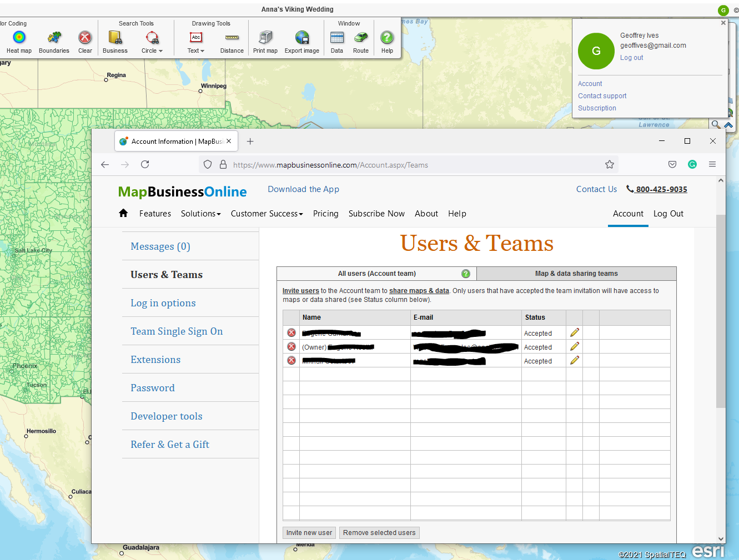Open the Data window
The height and width of the screenshot is (560, 739).
pyautogui.click(x=337, y=42)
